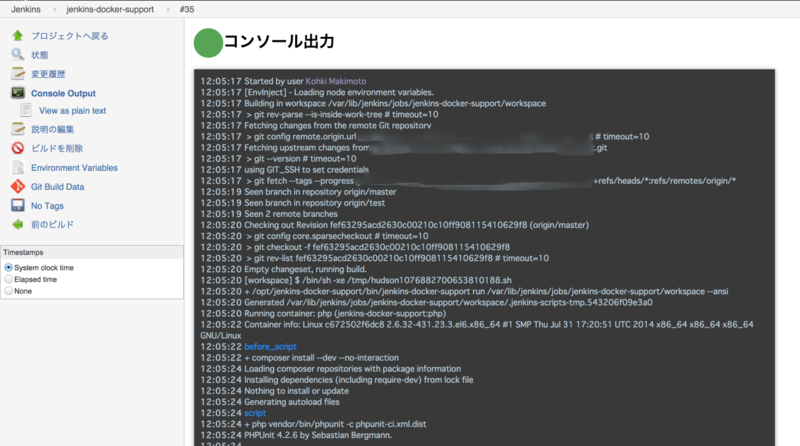
Task: Click the green up-arrow back-to-project icon
Action: click(18, 35)
